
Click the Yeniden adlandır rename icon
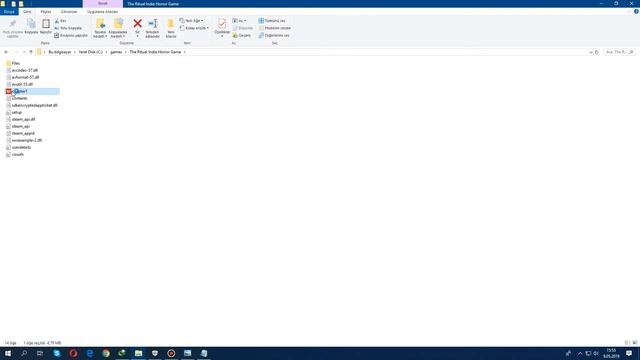click(x=153, y=24)
